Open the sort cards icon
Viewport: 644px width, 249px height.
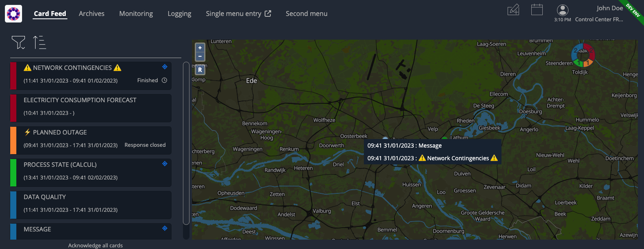pos(40,43)
